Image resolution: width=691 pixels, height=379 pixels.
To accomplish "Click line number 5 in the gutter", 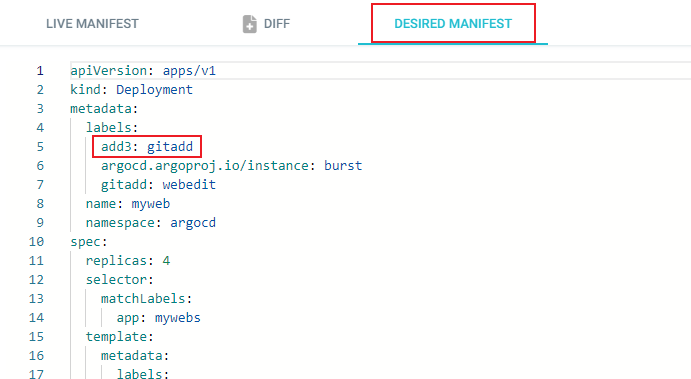I will (40, 146).
